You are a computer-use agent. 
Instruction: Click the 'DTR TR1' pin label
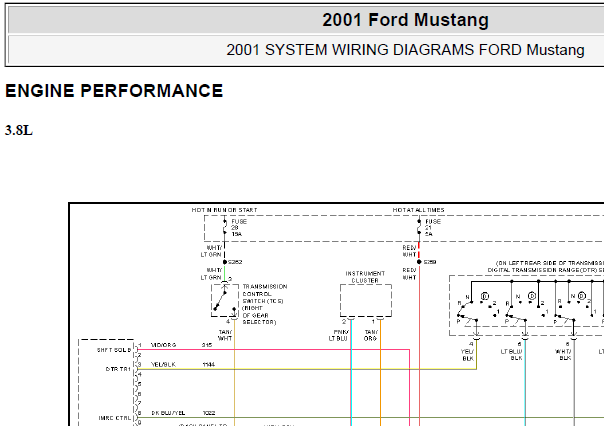(x=118, y=369)
